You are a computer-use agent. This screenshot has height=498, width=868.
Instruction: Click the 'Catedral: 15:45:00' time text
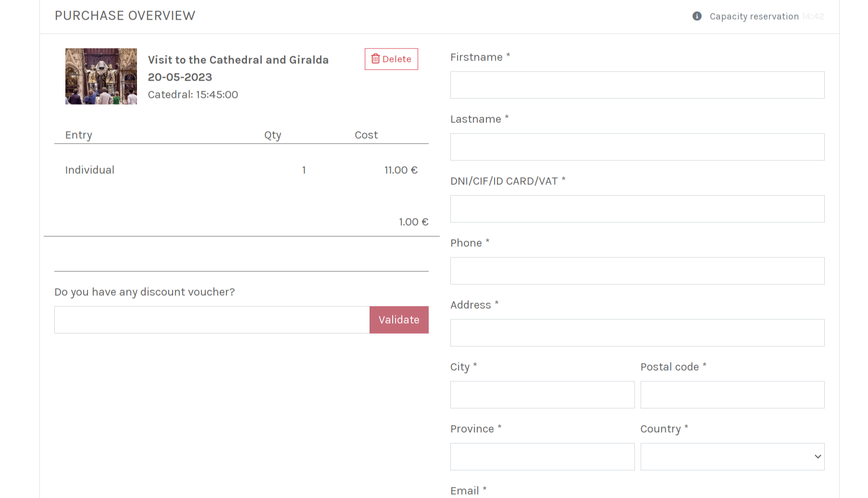coord(193,95)
